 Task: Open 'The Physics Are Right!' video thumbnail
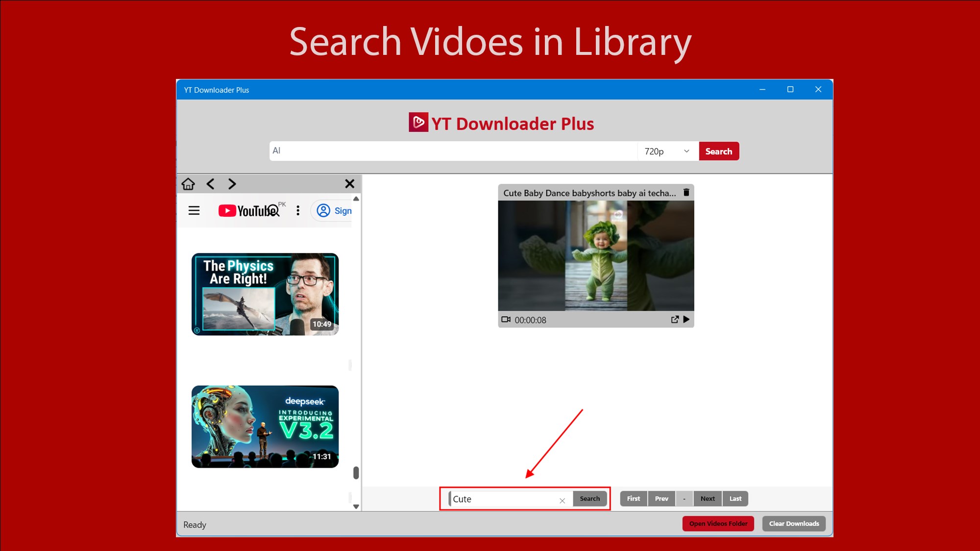pyautogui.click(x=265, y=294)
